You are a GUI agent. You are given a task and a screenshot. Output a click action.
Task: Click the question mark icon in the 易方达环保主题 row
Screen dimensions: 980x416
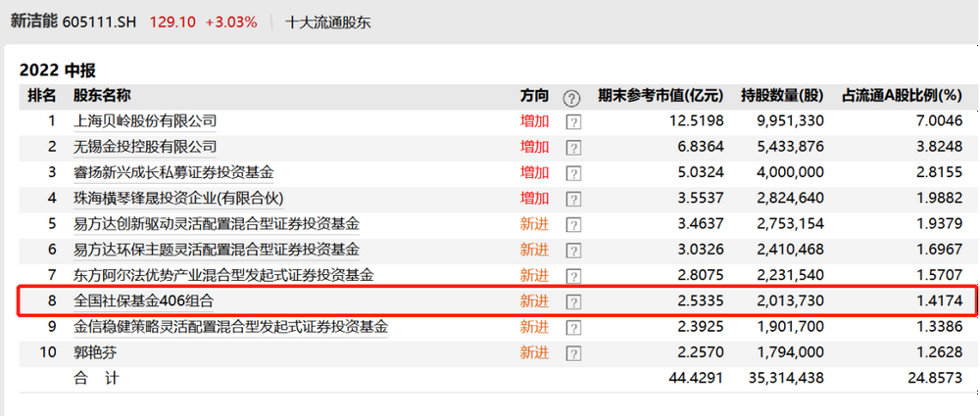point(573,251)
